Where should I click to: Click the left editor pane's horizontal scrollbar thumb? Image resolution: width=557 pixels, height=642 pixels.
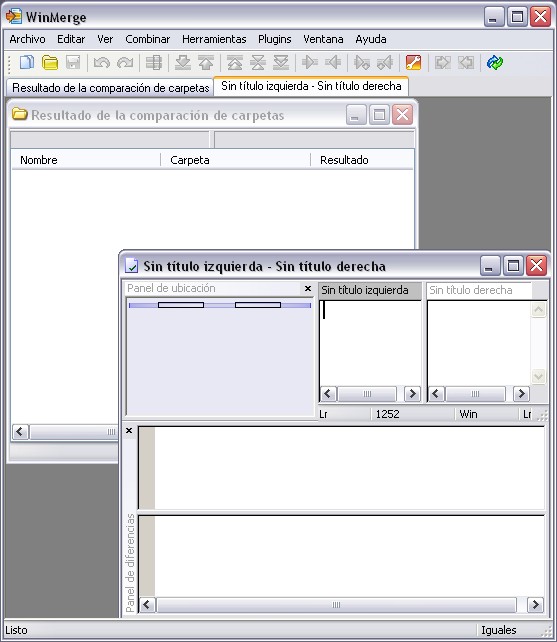click(x=367, y=394)
